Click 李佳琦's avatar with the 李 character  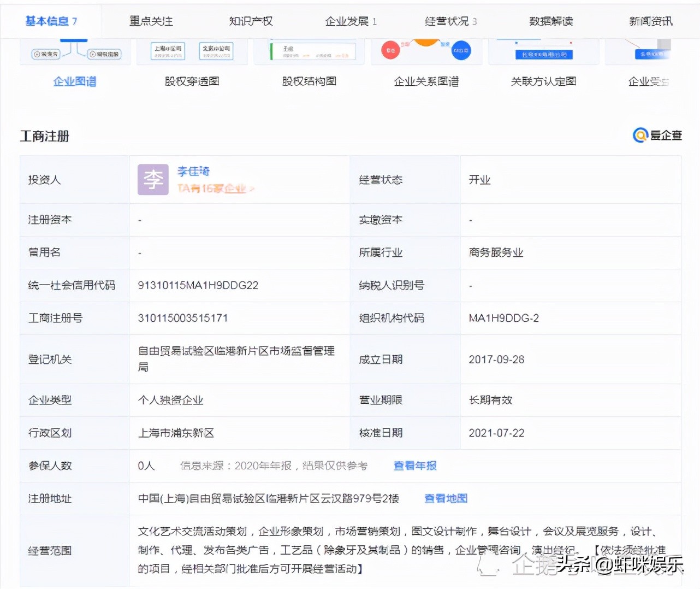153,179
